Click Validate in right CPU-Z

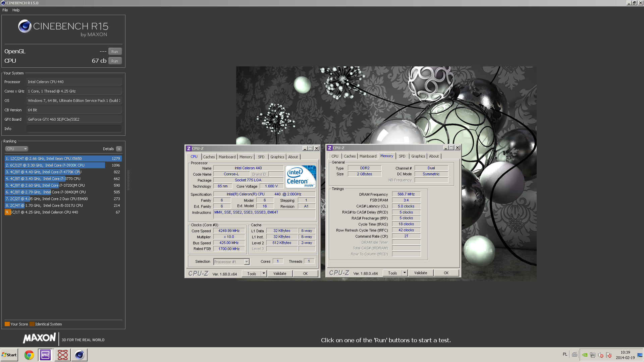[421, 273]
